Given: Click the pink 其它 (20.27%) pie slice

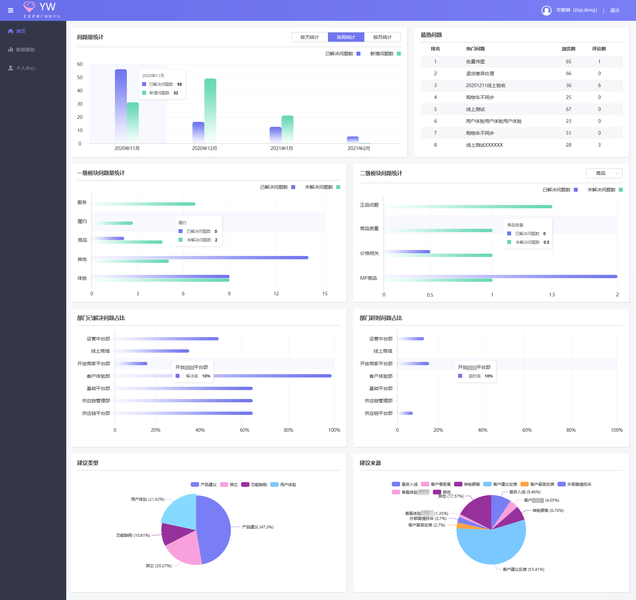Looking at the screenshot, I should click(x=186, y=548).
